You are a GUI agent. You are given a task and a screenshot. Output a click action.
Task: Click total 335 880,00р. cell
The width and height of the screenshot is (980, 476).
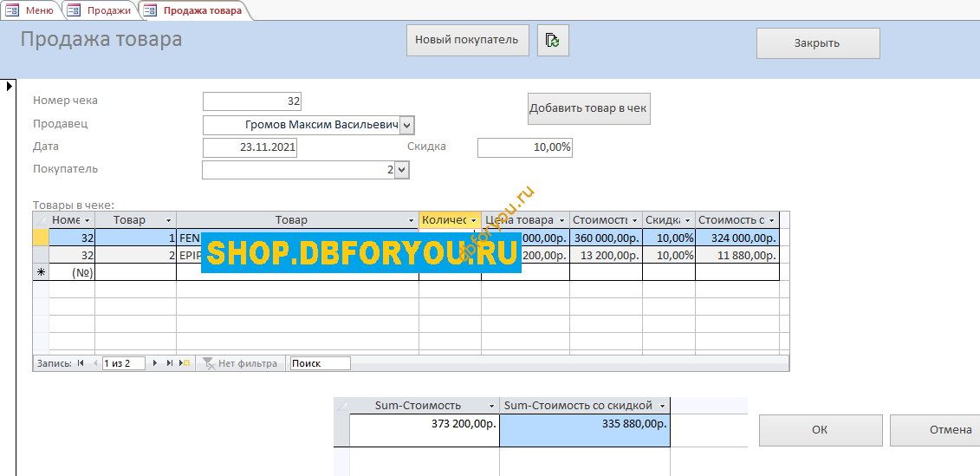[x=584, y=430]
